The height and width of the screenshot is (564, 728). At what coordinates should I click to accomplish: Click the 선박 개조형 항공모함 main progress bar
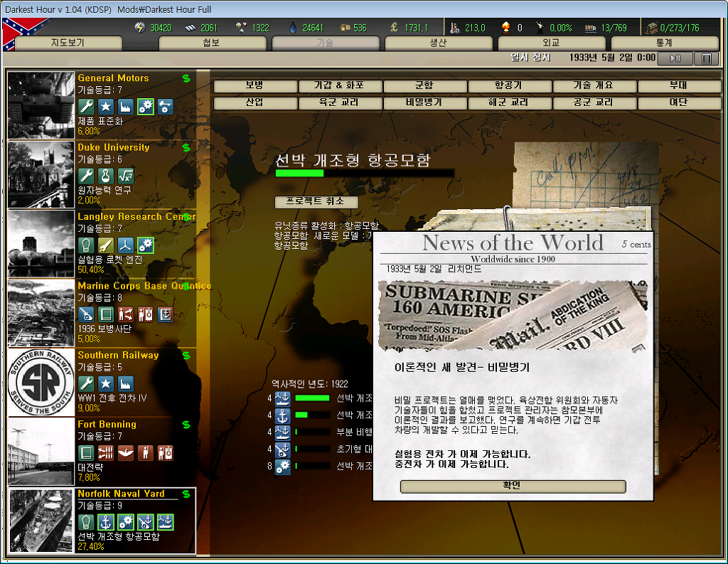click(365, 174)
